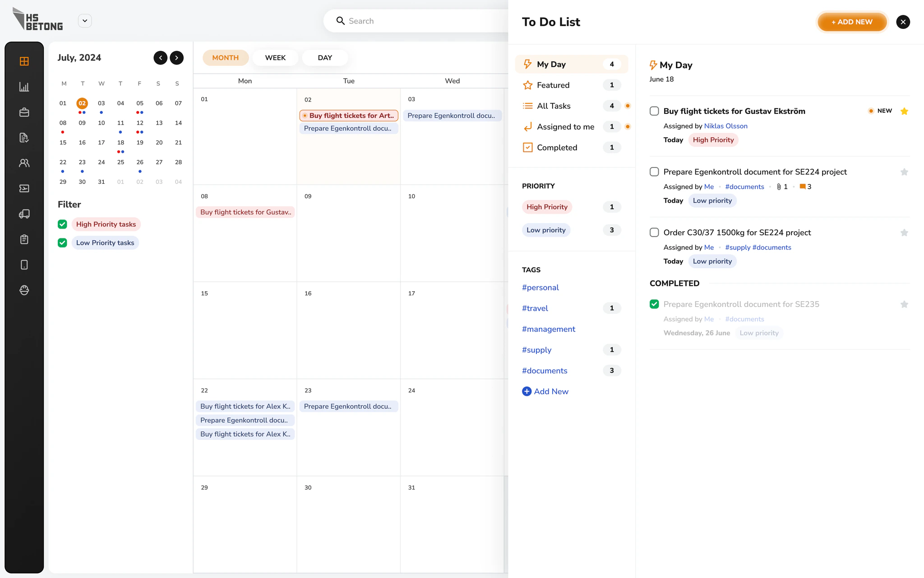Close the To Do List panel

point(903,22)
